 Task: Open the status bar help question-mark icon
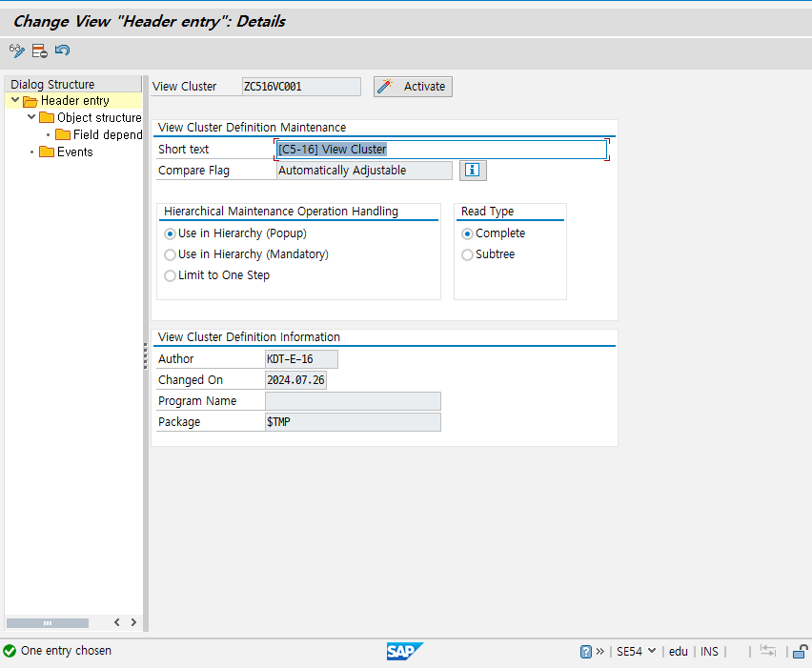point(586,652)
